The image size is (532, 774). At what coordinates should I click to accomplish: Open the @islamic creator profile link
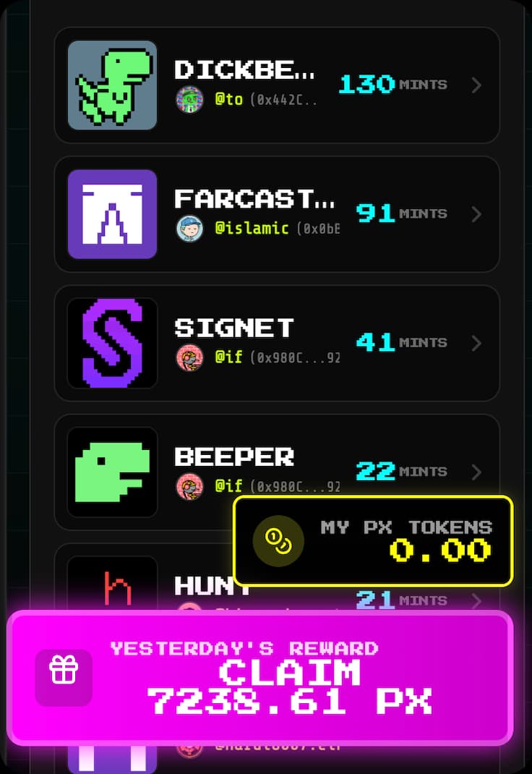click(252, 229)
